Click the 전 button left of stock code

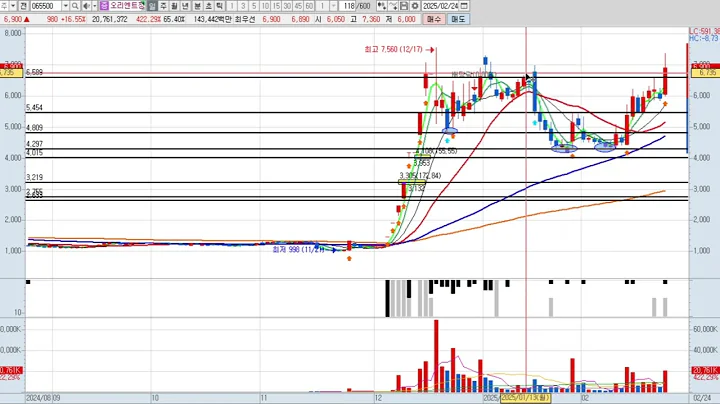[23, 6]
